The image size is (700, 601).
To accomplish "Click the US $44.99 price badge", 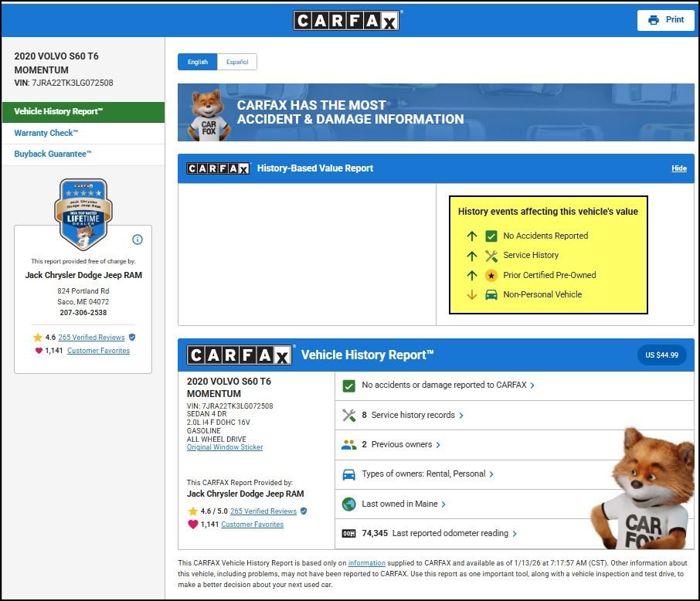I will [x=661, y=355].
